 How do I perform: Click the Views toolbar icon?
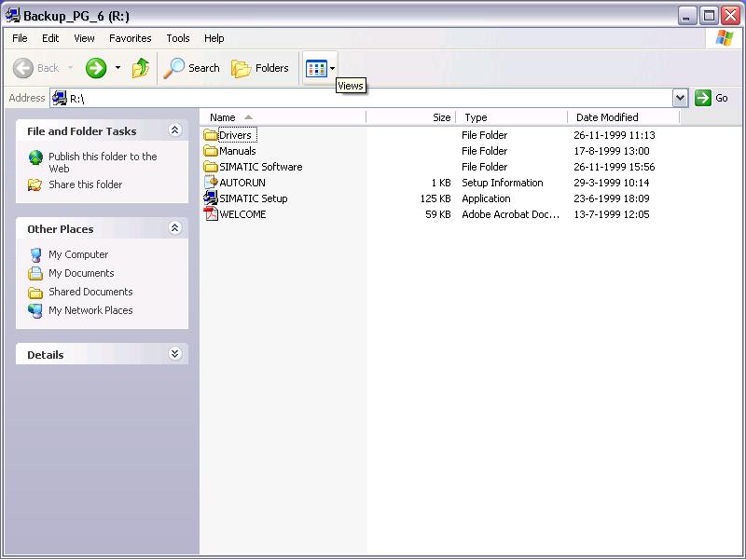[x=316, y=68]
